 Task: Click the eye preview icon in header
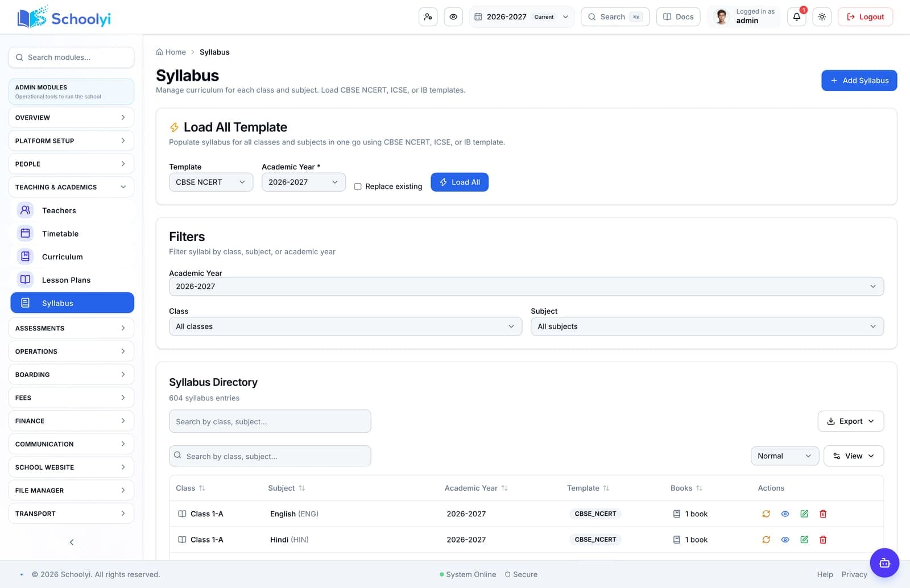pyautogui.click(x=453, y=17)
